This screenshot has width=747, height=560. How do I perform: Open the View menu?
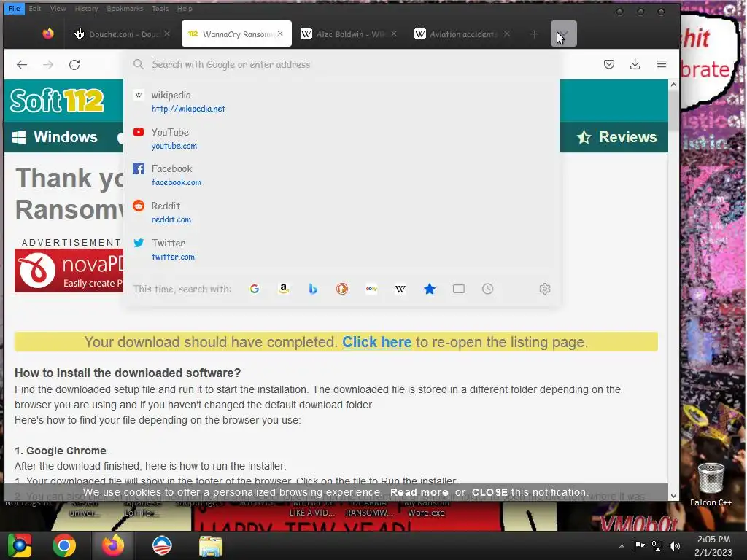tap(58, 9)
